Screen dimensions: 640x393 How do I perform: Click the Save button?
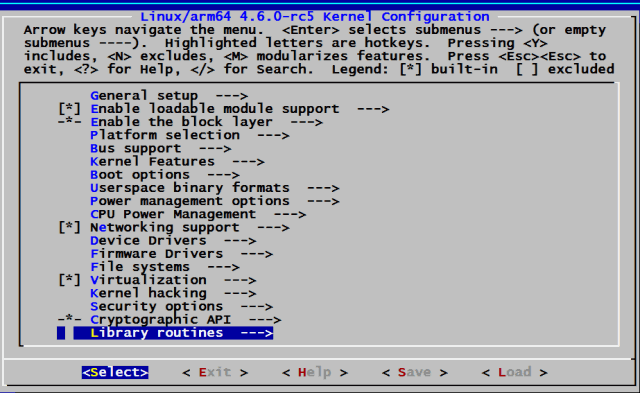(x=415, y=373)
